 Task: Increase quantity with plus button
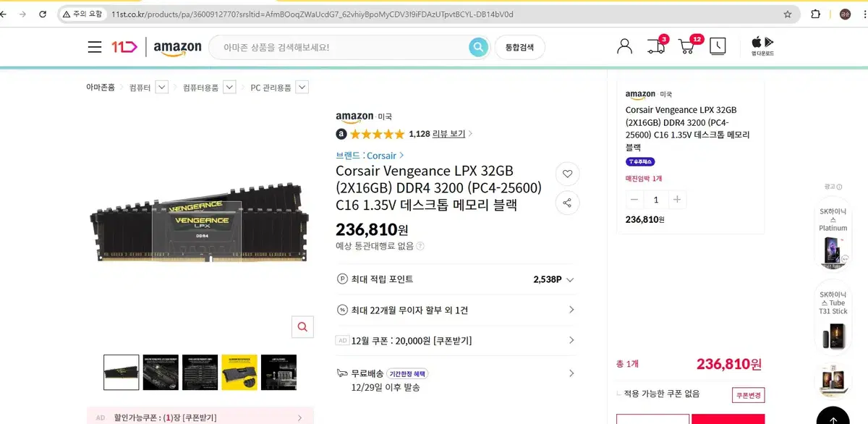(677, 200)
